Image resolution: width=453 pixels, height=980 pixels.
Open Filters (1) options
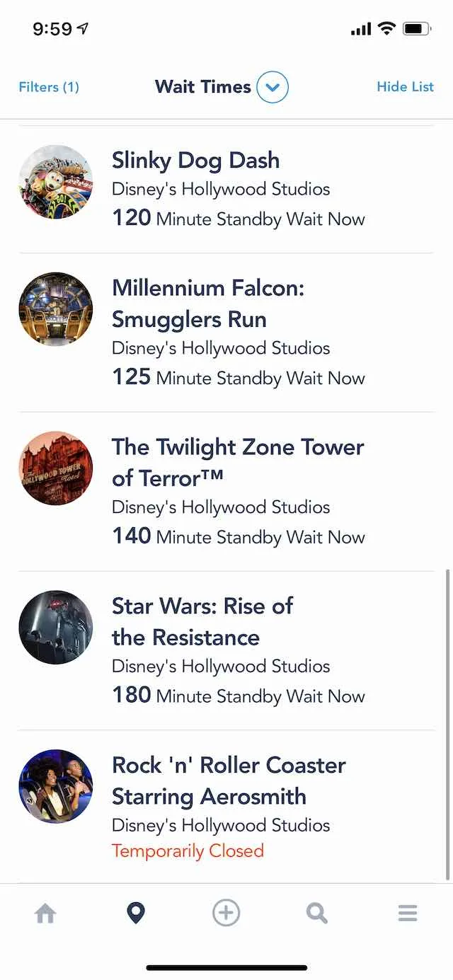[x=49, y=87]
